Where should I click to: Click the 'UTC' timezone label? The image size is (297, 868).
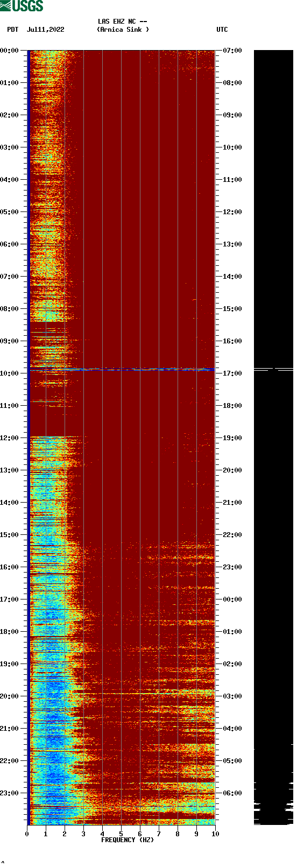222,30
